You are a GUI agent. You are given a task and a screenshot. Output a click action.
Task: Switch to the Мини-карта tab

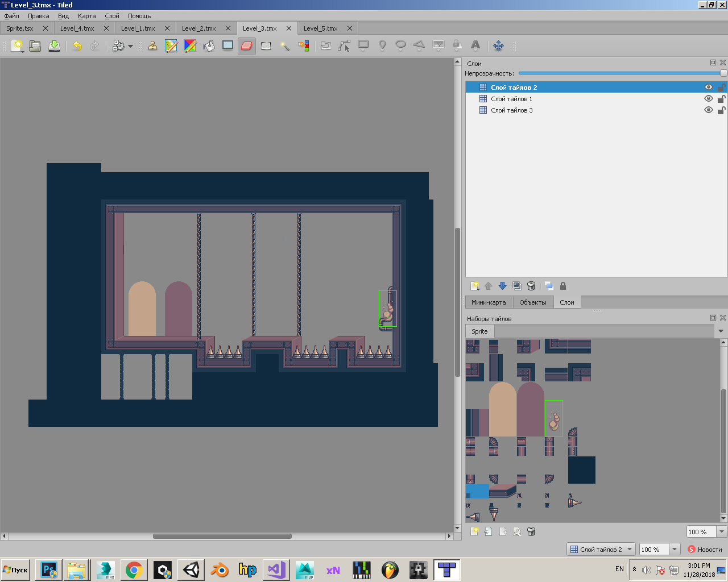click(x=489, y=302)
